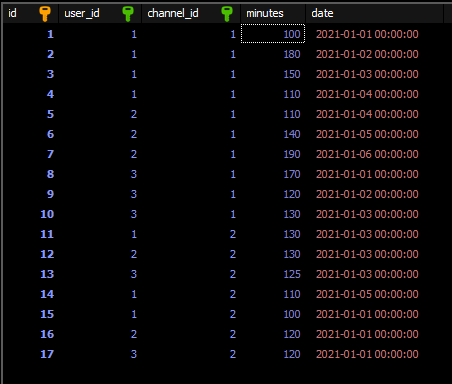The width and height of the screenshot is (452, 384).
Task: Select minutes value 120 in row id 17
Action: tap(292, 354)
